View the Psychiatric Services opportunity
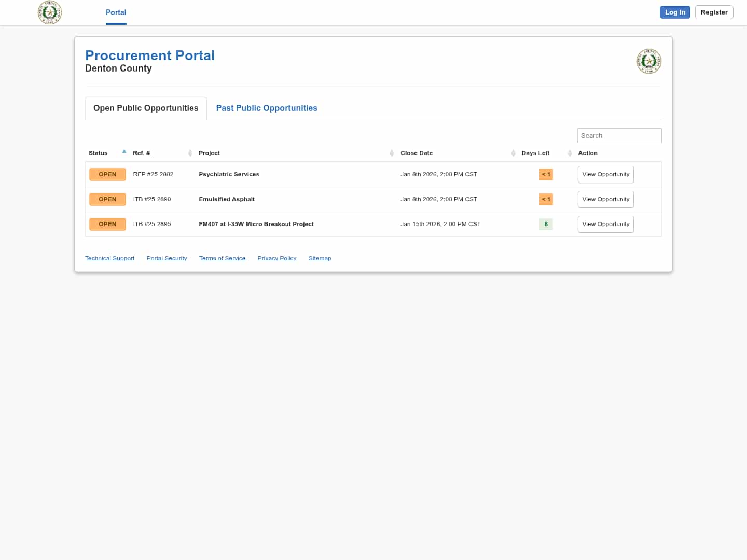The width and height of the screenshot is (747, 560). [605, 174]
